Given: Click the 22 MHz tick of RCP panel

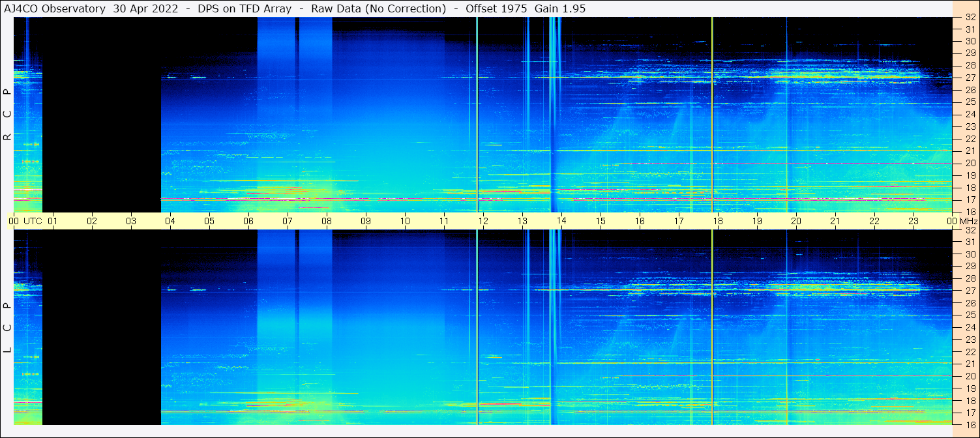Looking at the screenshot, I should (970, 139).
